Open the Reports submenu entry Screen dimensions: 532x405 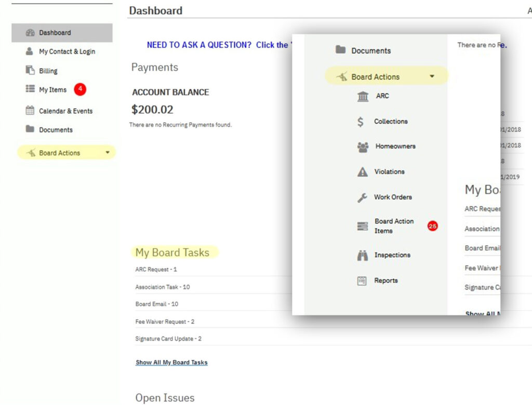point(386,280)
